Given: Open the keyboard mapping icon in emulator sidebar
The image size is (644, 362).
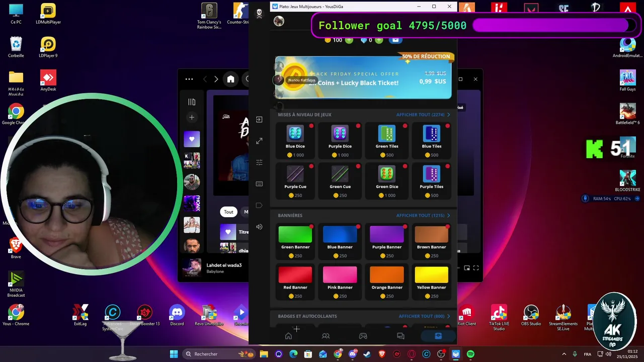Looking at the screenshot, I should pyautogui.click(x=259, y=184).
